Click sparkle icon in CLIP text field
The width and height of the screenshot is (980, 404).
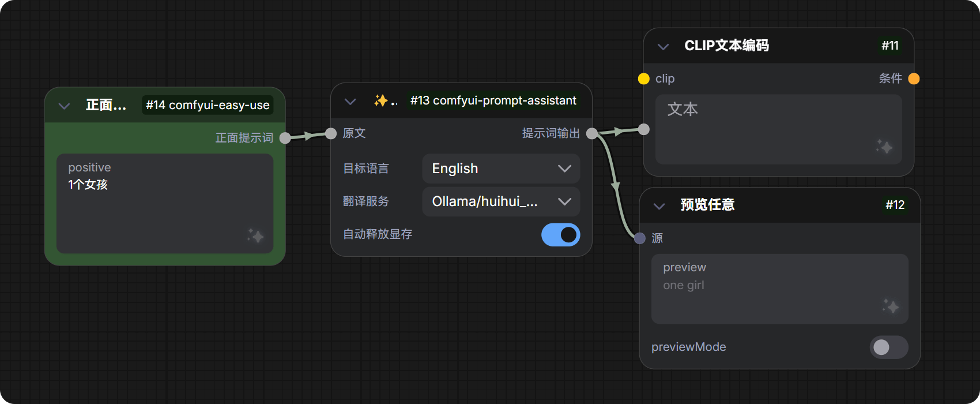(x=884, y=147)
